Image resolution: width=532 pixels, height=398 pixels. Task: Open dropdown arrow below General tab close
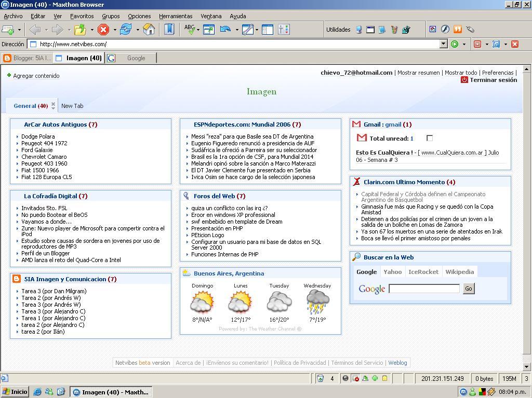(54, 108)
